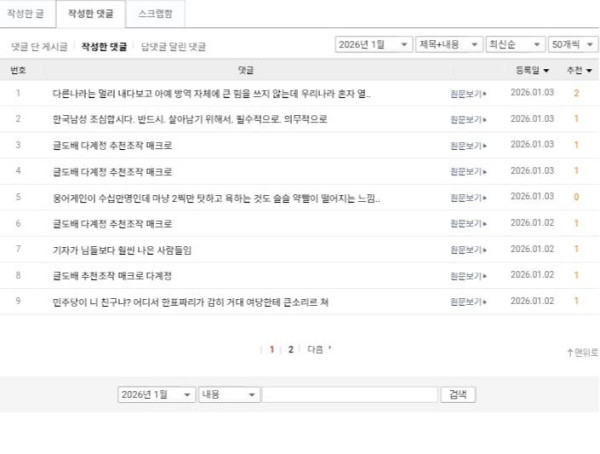This screenshot has height=454, width=600.
Task: Sort by 추천 column header
Action: pos(578,71)
